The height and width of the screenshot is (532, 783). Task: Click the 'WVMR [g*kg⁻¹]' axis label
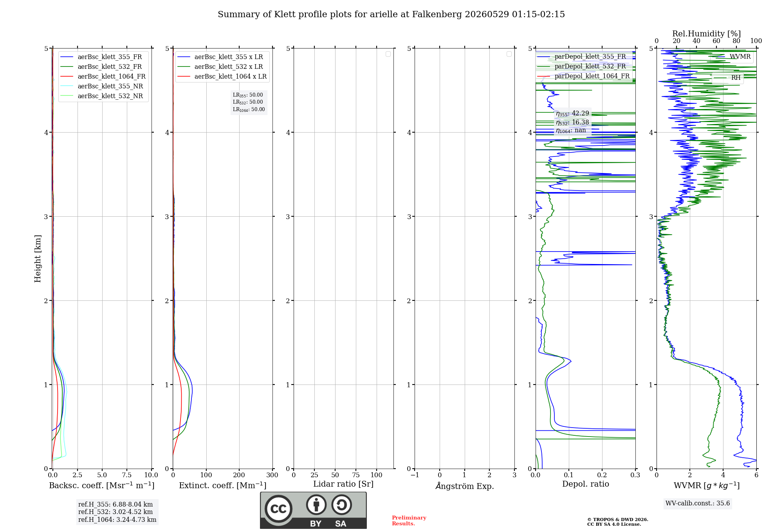[706, 485]
